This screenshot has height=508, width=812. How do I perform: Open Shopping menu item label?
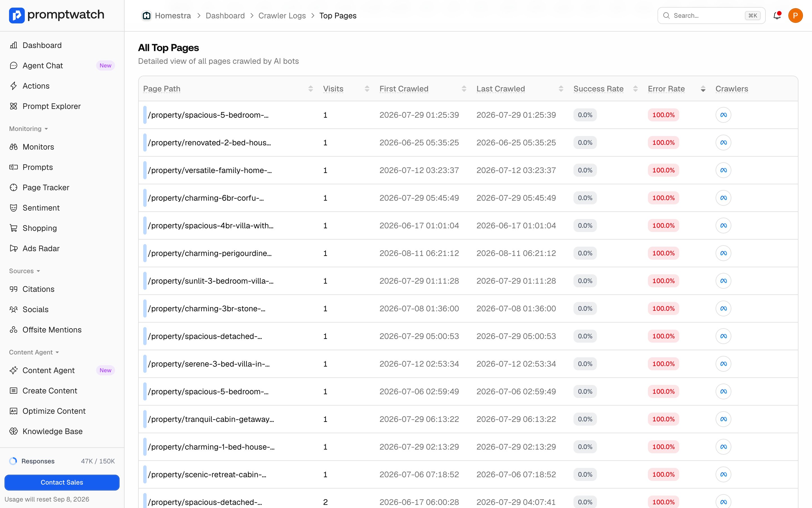39,228
